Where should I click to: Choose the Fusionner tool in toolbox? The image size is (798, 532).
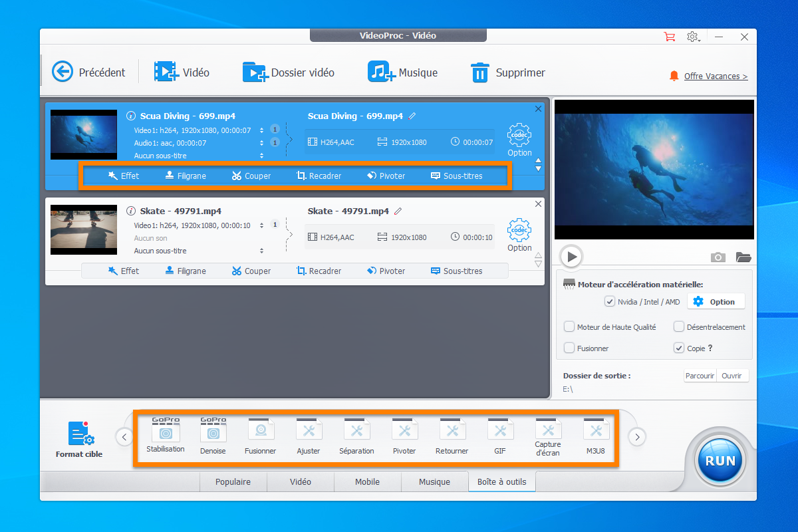click(x=261, y=436)
